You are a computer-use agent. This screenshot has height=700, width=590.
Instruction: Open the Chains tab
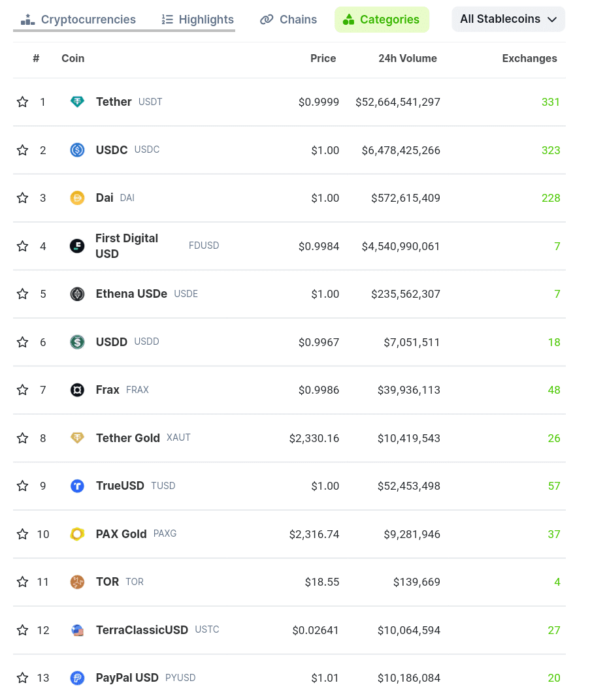click(x=288, y=20)
